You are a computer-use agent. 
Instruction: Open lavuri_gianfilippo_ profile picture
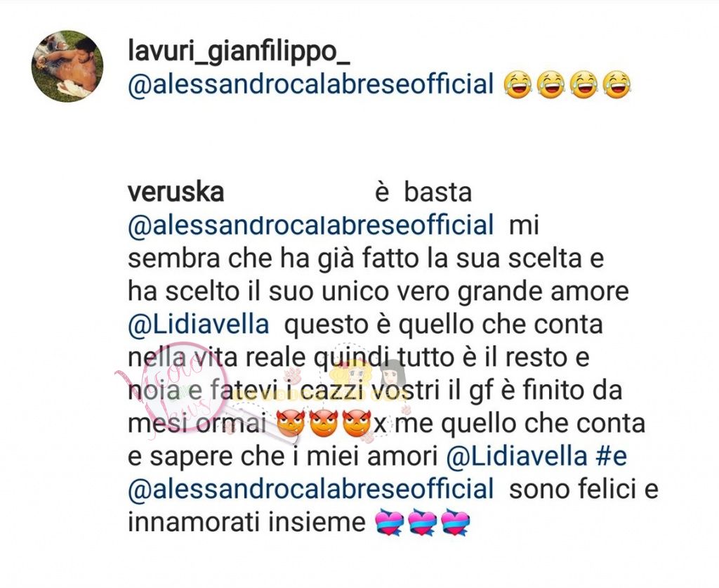67,66
